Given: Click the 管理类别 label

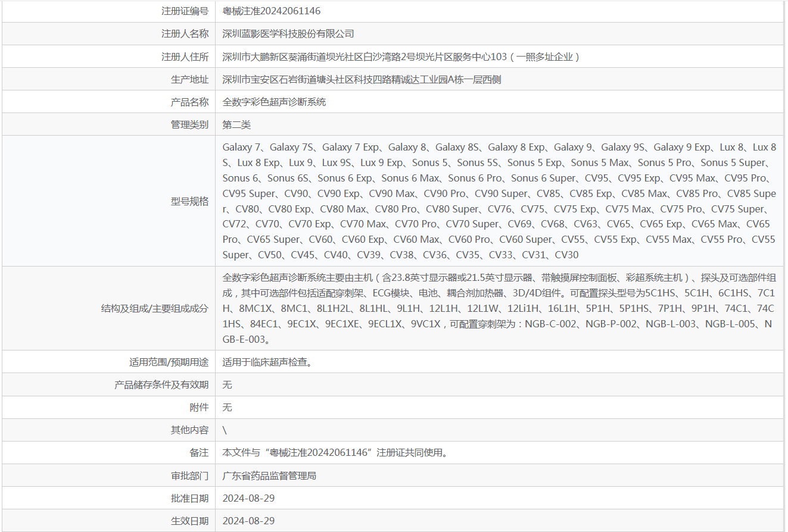Looking at the screenshot, I should point(190,124).
